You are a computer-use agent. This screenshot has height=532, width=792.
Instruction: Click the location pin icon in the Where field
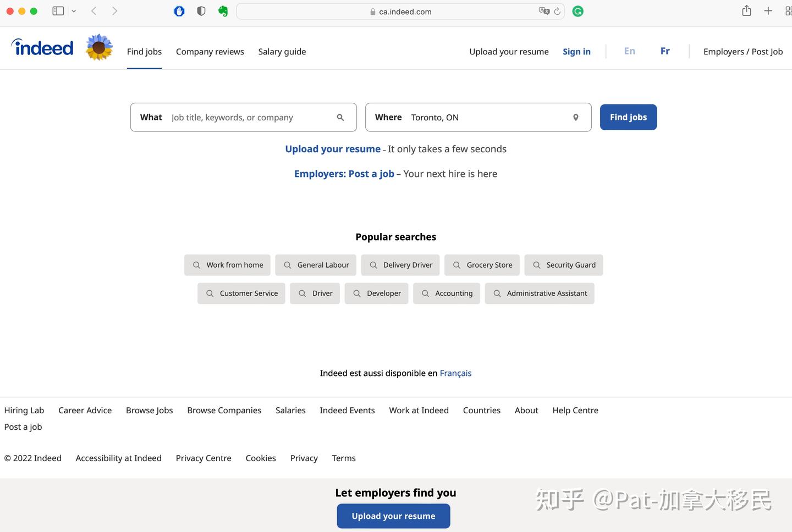coord(575,117)
